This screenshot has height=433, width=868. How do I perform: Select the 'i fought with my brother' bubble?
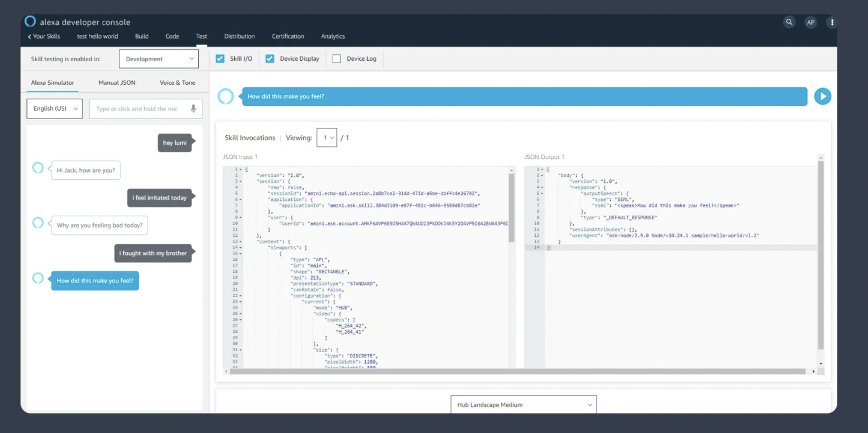click(153, 253)
